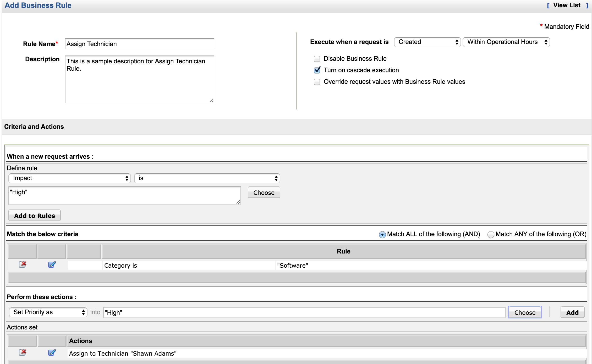The image size is (592, 364).
Task: Uncheck Turn on cascade execution
Action: point(317,70)
